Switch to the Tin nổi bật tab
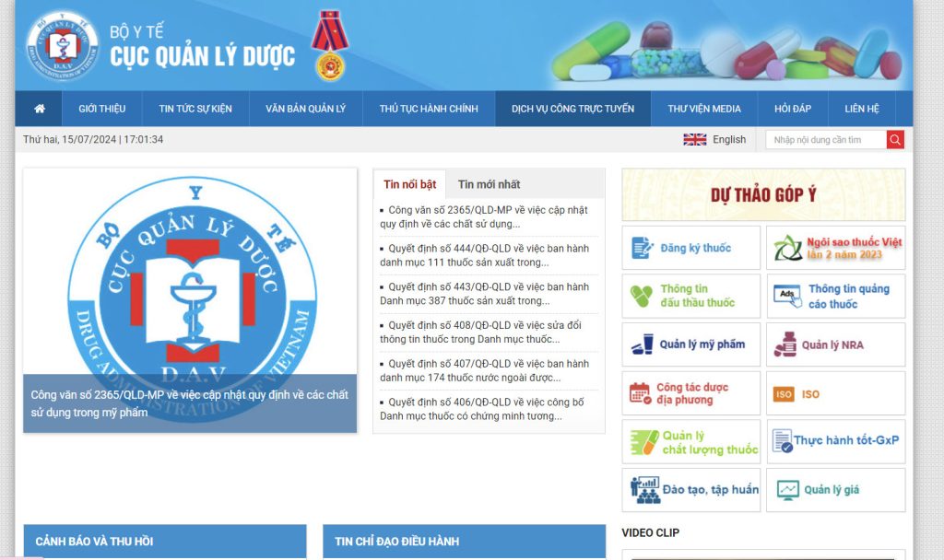This screenshot has width=944, height=560. point(409,184)
